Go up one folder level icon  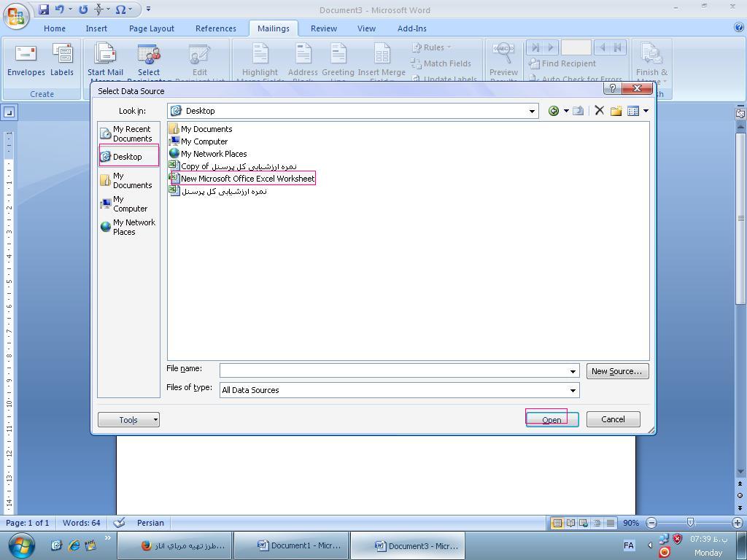click(578, 111)
